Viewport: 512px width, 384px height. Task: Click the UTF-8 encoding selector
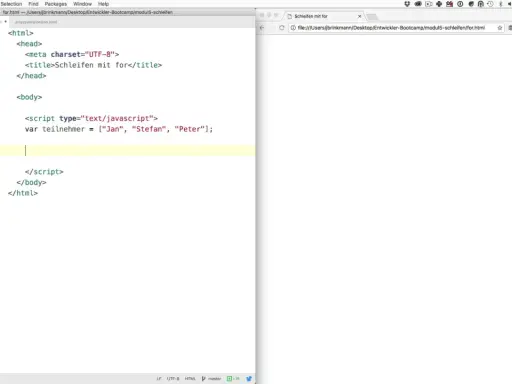173,379
